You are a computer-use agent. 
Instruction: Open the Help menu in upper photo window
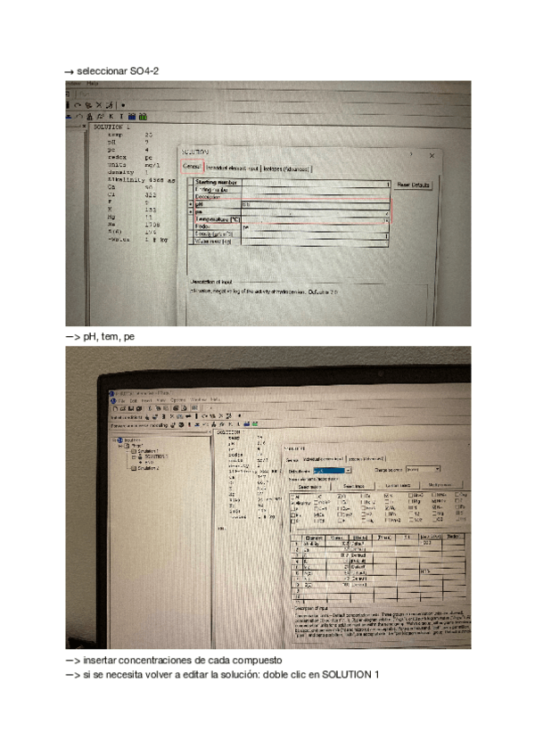[93, 84]
